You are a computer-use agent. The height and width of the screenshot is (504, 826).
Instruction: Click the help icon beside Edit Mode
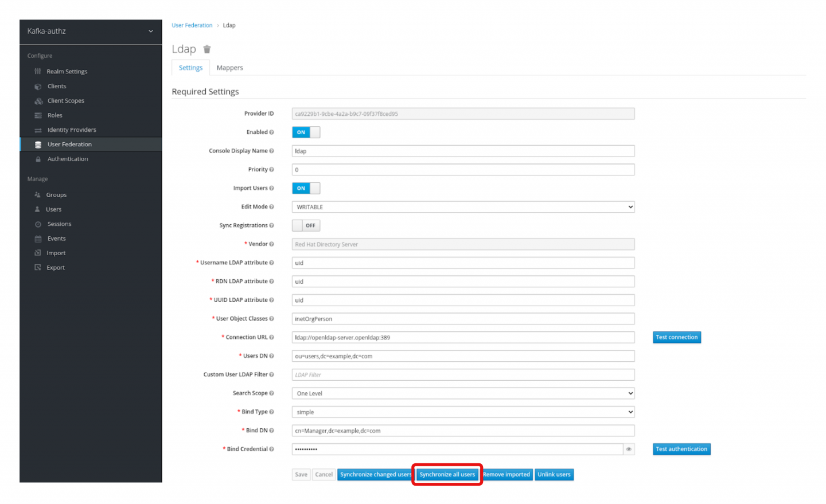pyautogui.click(x=271, y=207)
